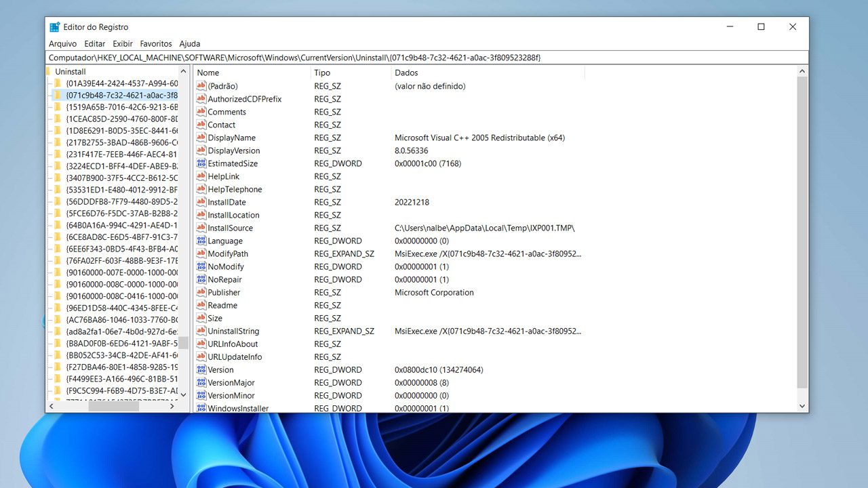Select the {90160000-007E-0000 key
This screenshot has height=488, width=868.
pyautogui.click(x=121, y=272)
